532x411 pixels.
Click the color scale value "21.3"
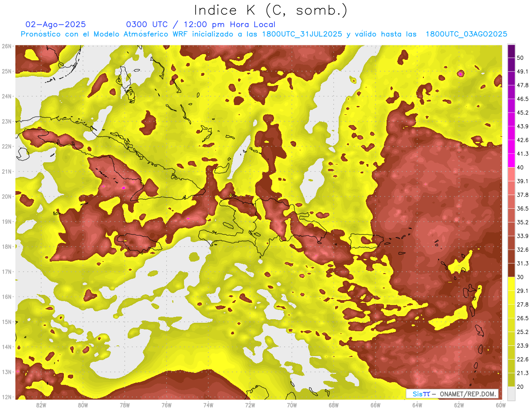[x=523, y=373]
